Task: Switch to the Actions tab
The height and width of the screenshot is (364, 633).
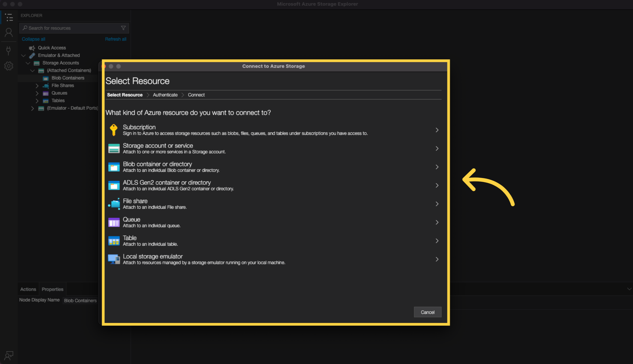Action: click(28, 289)
